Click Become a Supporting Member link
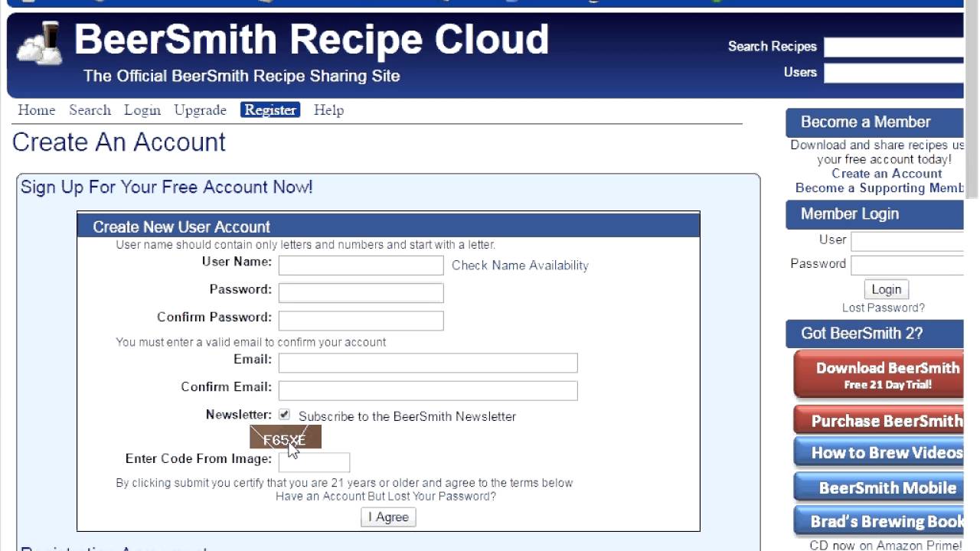This screenshot has width=980, height=551. tap(879, 188)
